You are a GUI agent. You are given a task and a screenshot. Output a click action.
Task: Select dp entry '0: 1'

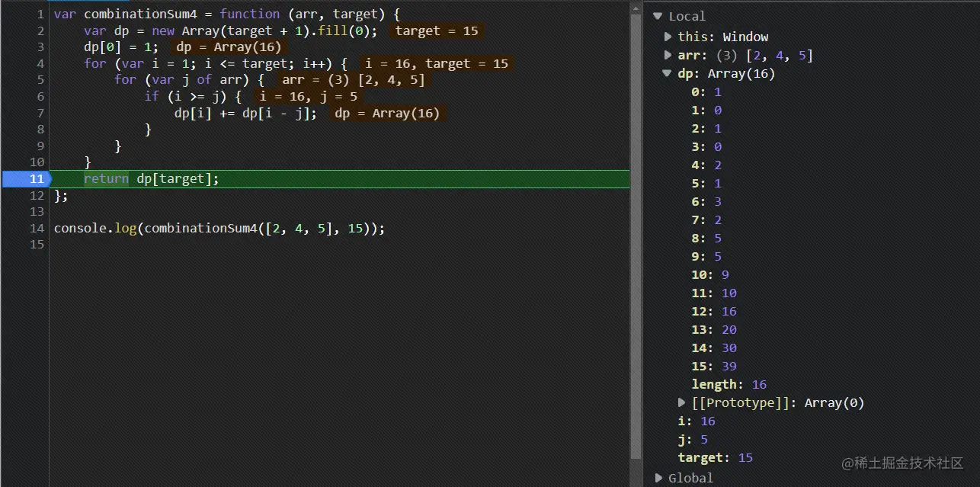(706, 91)
